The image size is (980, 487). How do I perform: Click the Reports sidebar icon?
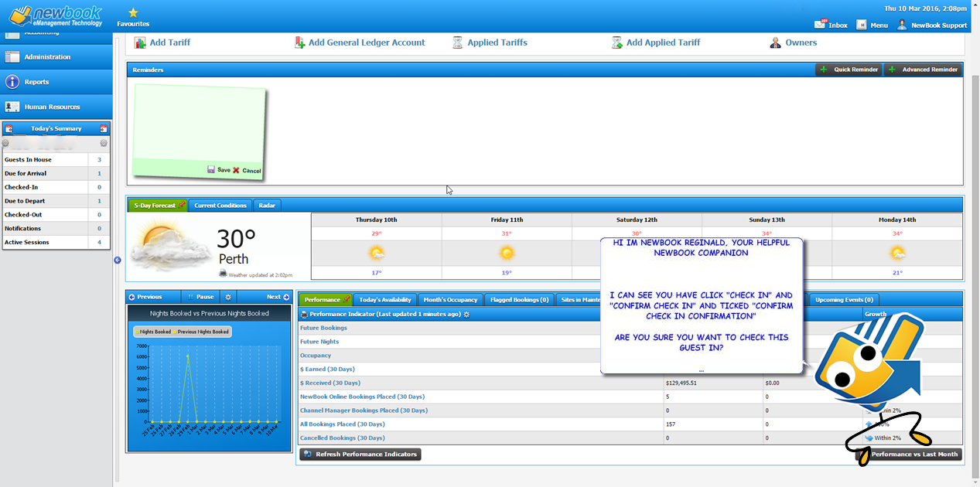(12, 82)
